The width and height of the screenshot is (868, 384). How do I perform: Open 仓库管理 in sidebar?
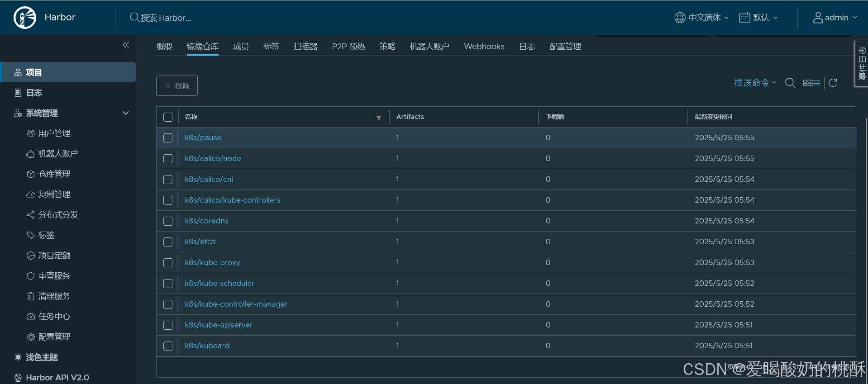point(54,174)
